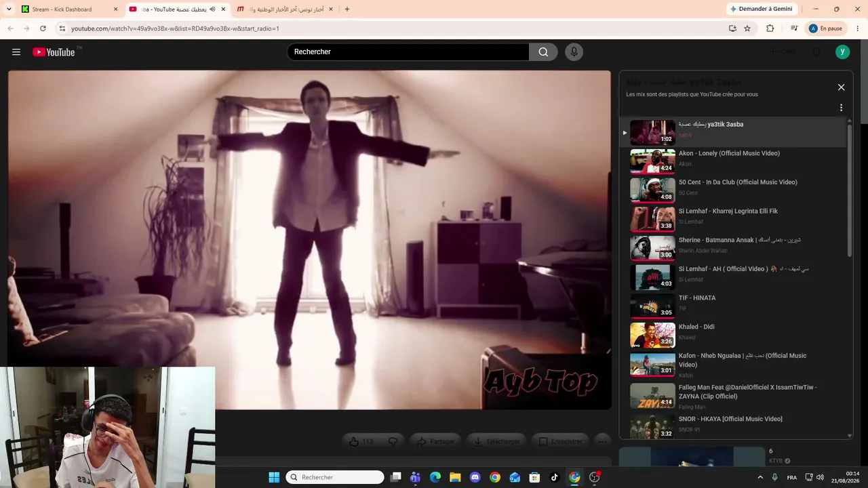This screenshot has height=488, width=868.
Task: Open File Explorer from taskbar
Action: coord(455,477)
